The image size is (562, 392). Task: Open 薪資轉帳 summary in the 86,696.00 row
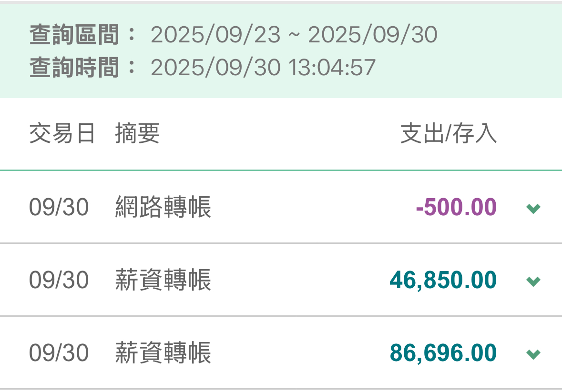[163, 353]
